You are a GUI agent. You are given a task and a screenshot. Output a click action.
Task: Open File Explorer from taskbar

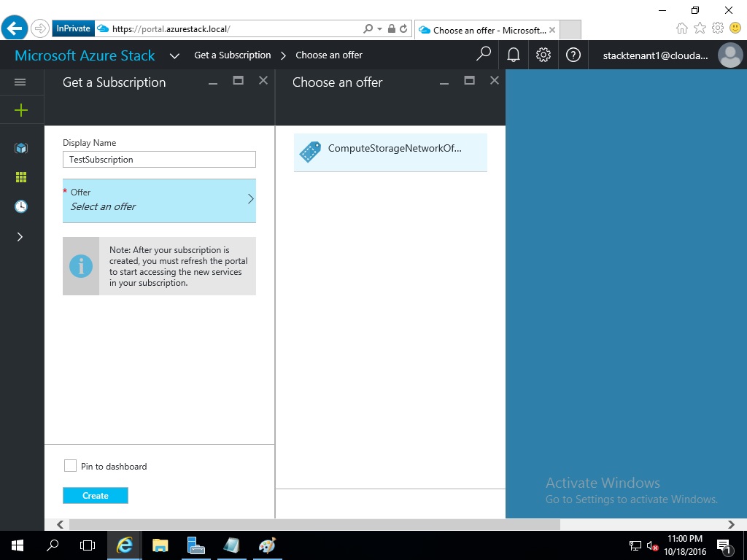160,545
